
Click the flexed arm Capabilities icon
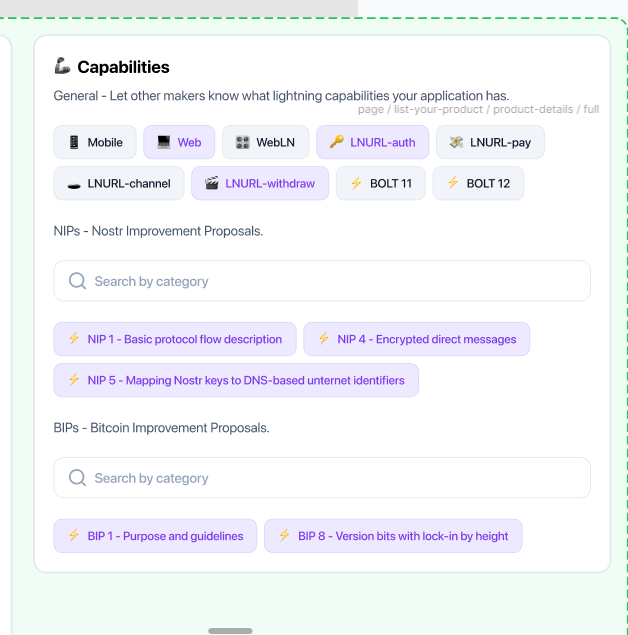[62, 66]
